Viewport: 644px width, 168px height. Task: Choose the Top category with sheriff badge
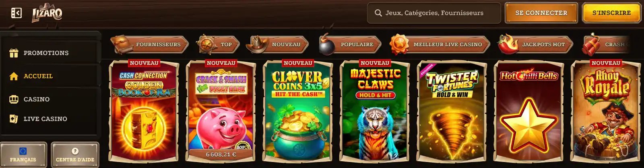point(218,45)
